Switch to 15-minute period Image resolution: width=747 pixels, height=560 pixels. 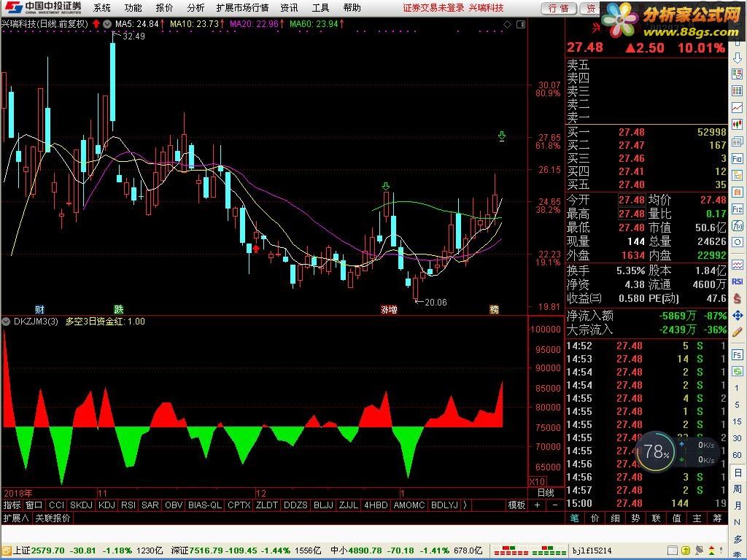(737, 421)
